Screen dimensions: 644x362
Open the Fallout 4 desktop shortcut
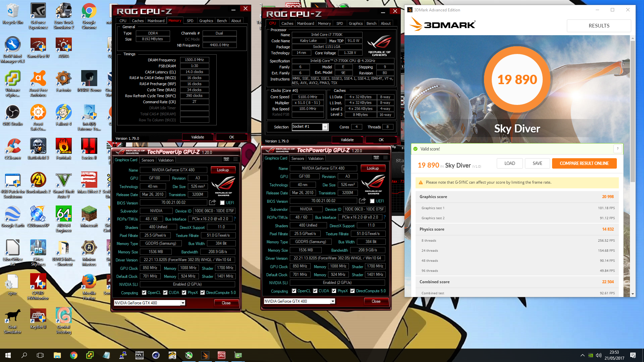tap(64, 115)
